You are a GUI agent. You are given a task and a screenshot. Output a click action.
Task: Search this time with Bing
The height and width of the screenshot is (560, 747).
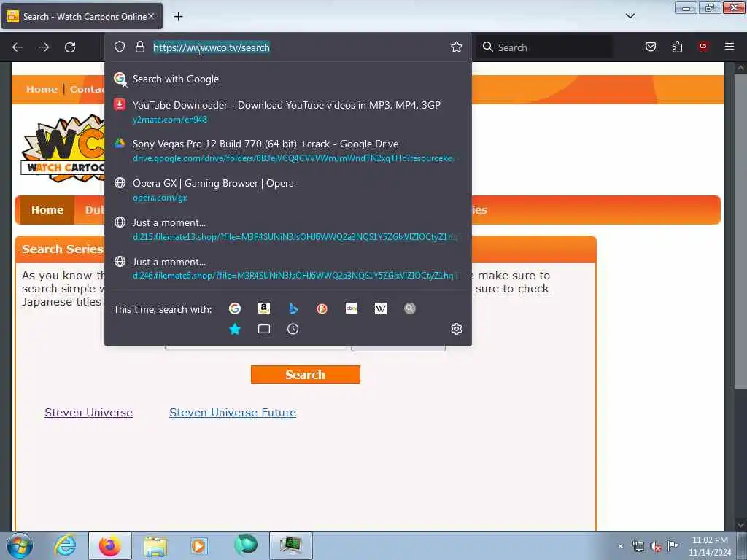coord(293,308)
